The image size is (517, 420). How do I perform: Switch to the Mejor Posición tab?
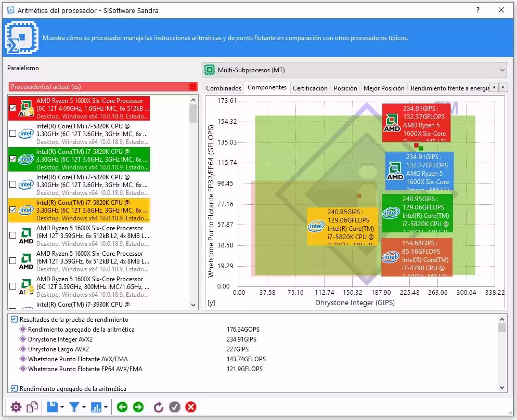tap(384, 88)
